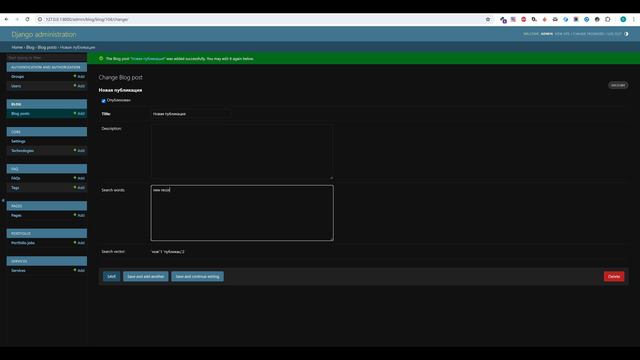The width and height of the screenshot is (640, 360).
Task: Open Settings in the sidebar
Action: pos(18,141)
